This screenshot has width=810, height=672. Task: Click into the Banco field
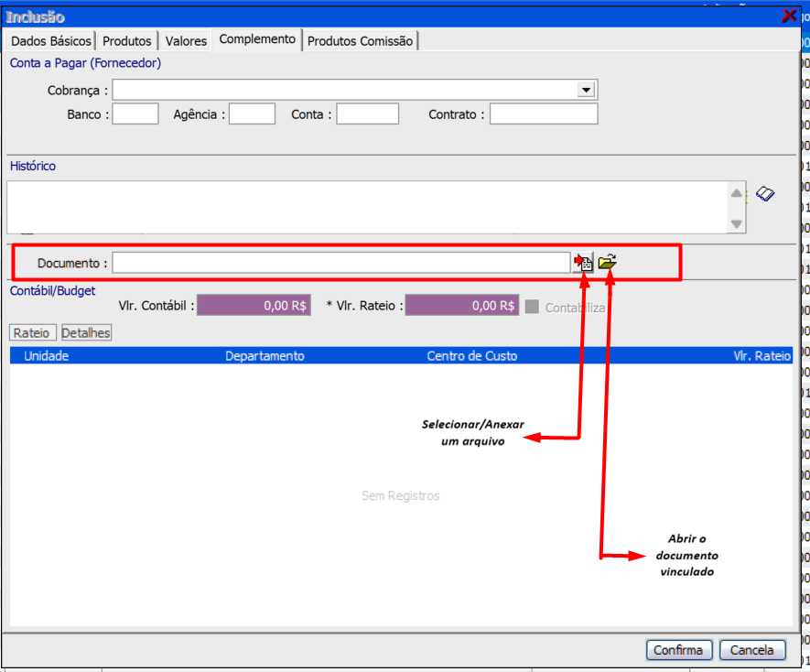click(x=135, y=114)
